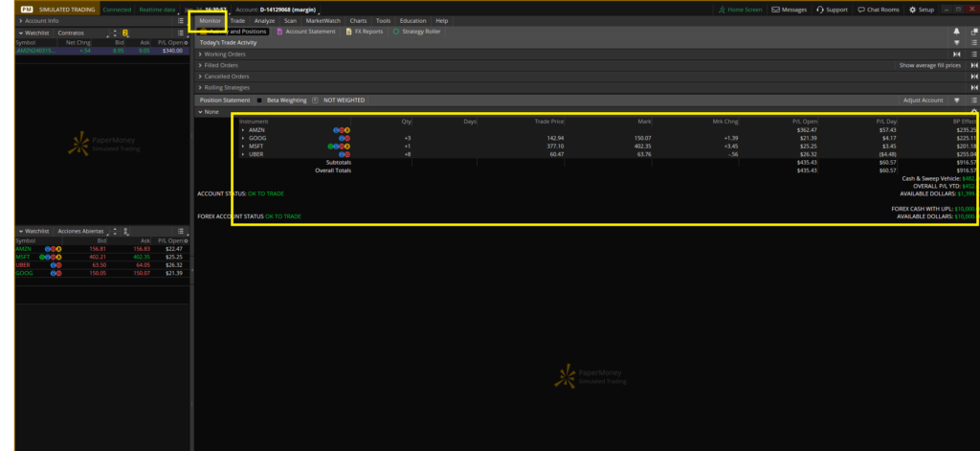
Task: Open the Tools tab
Action: (383, 21)
